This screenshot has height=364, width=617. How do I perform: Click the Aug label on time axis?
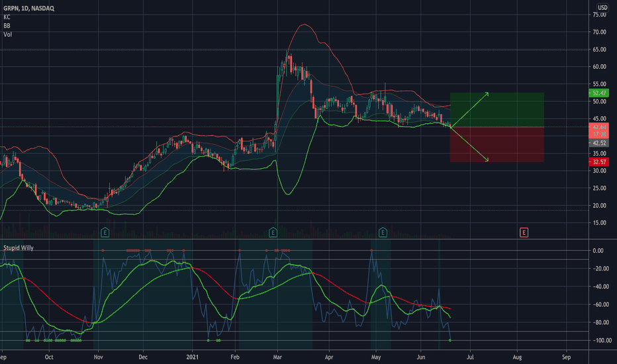(x=517, y=357)
